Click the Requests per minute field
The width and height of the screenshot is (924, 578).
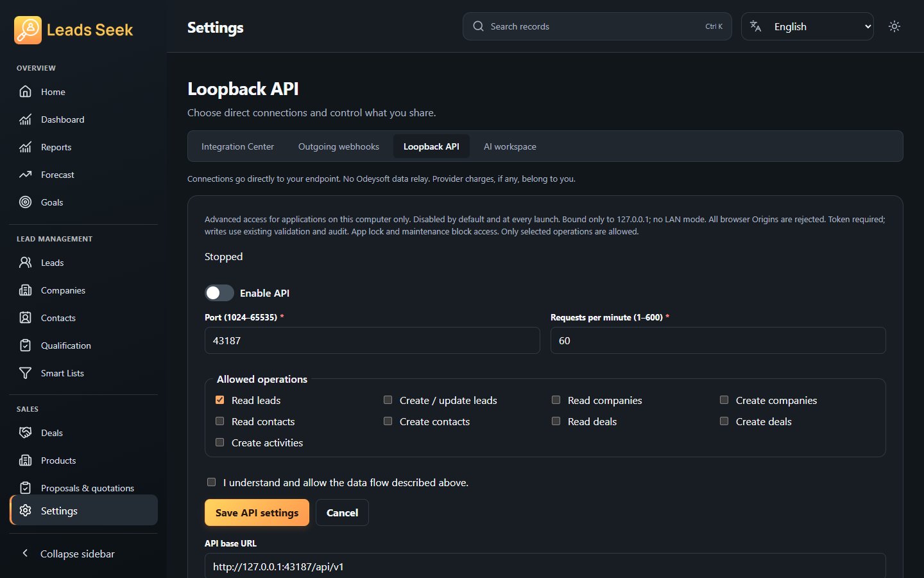point(718,340)
